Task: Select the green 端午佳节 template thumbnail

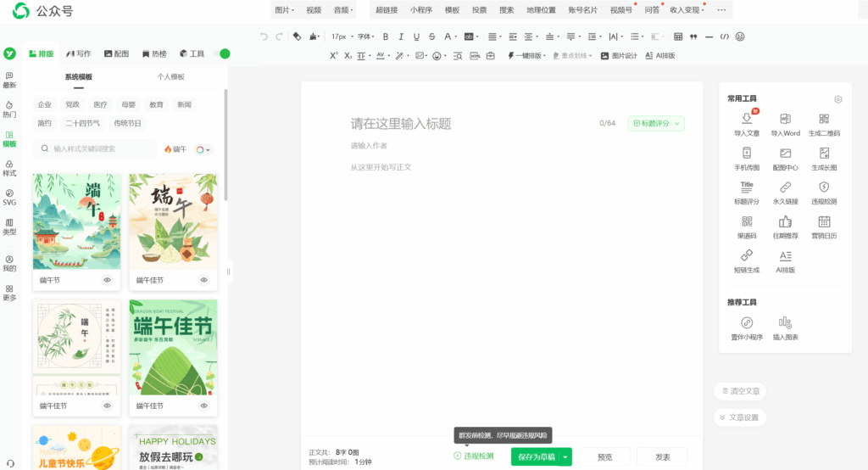Action: [173, 348]
